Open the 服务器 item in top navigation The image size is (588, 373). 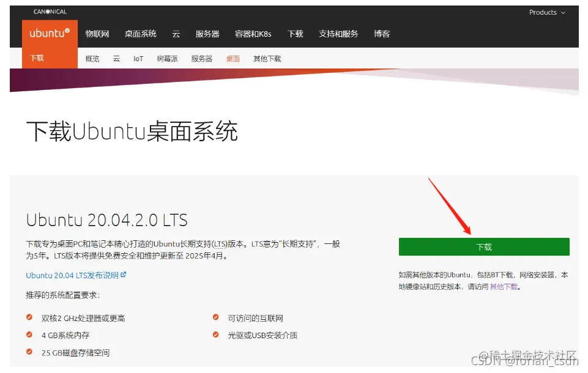(207, 34)
